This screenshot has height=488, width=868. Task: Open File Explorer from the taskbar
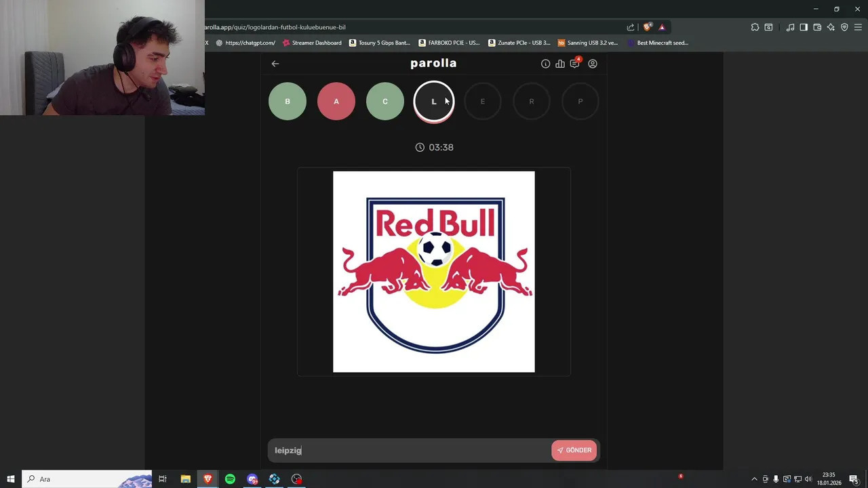pos(185,479)
